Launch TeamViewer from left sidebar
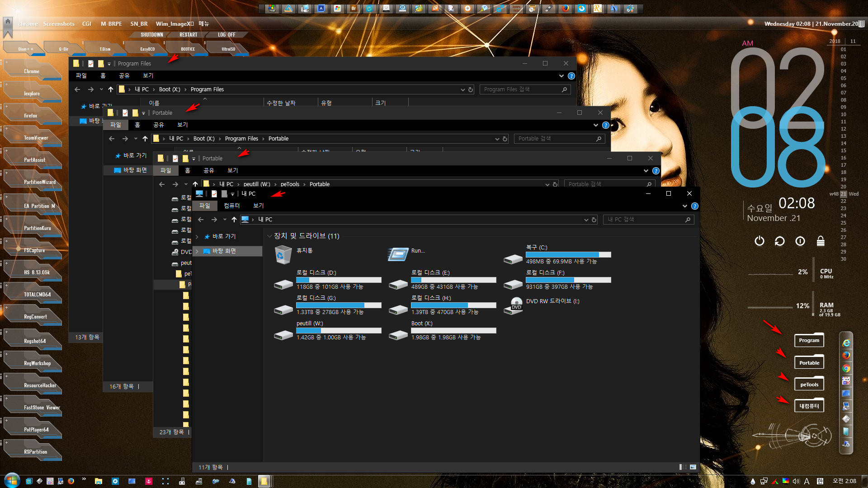 33,137
